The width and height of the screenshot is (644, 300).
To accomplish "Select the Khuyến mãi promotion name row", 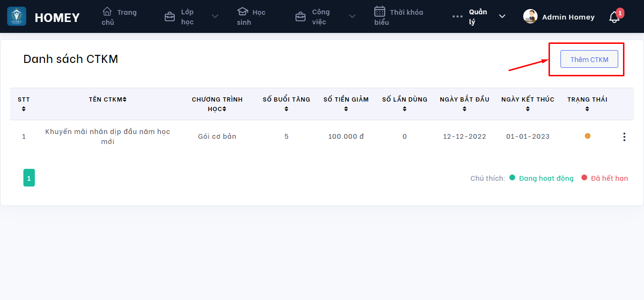I will tap(107, 136).
